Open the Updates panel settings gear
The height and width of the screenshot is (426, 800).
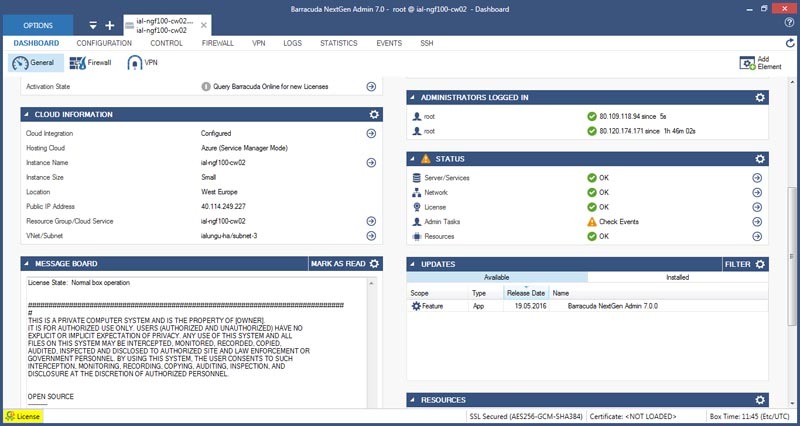point(760,264)
